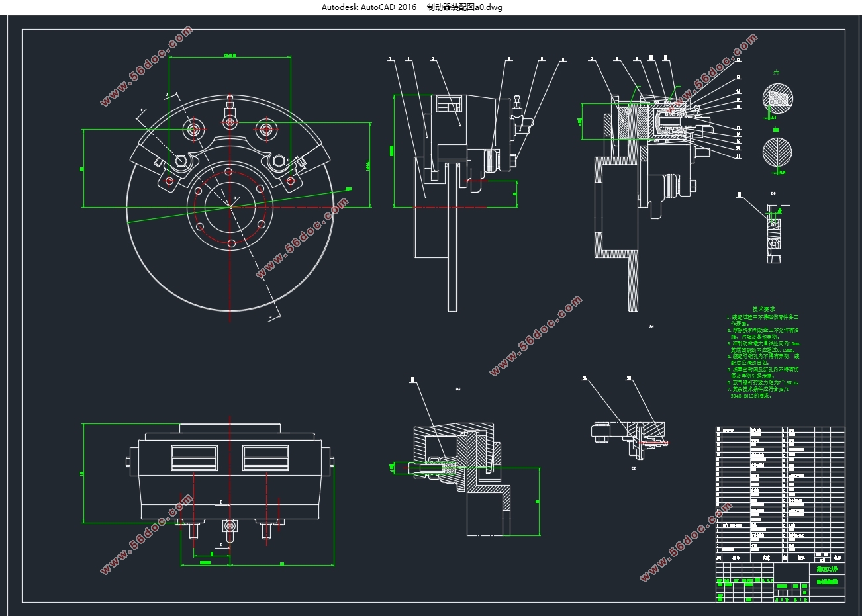
Task: Select requirement 2 about 摩擦块和制动盘
Action: [x=763, y=333]
